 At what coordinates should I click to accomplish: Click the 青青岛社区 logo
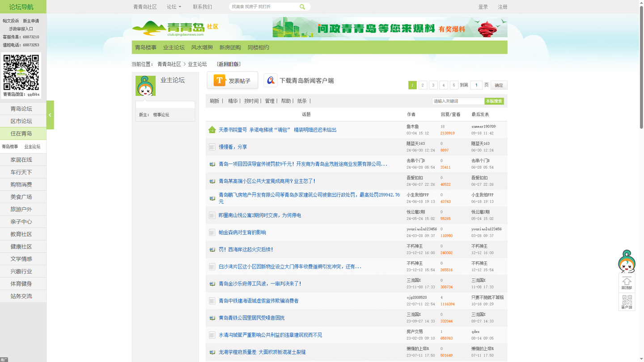[x=175, y=29]
